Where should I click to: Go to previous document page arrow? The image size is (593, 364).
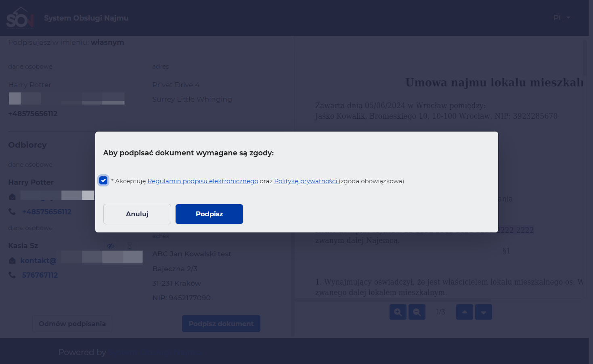[465, 312]
